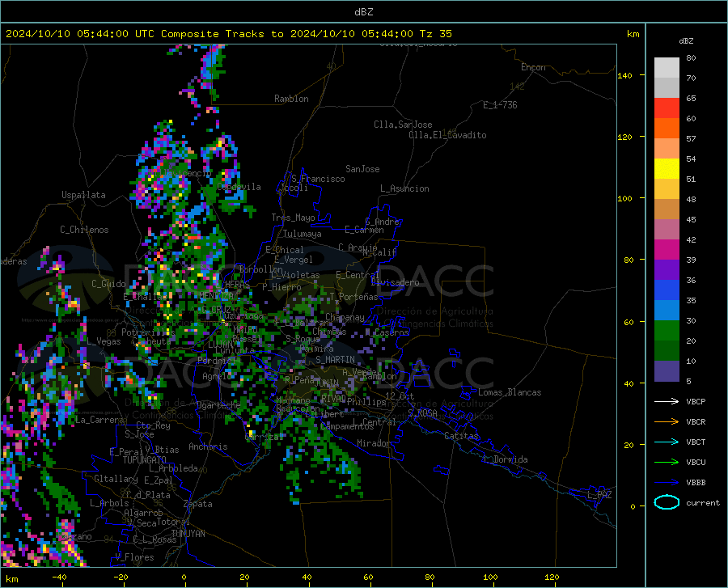Click the white VBCP arrow in legend

pos(667,401)
